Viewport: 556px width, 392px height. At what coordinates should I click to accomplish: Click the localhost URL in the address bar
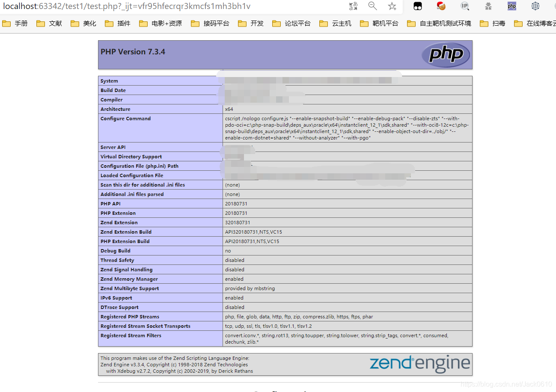coord(127,6)
